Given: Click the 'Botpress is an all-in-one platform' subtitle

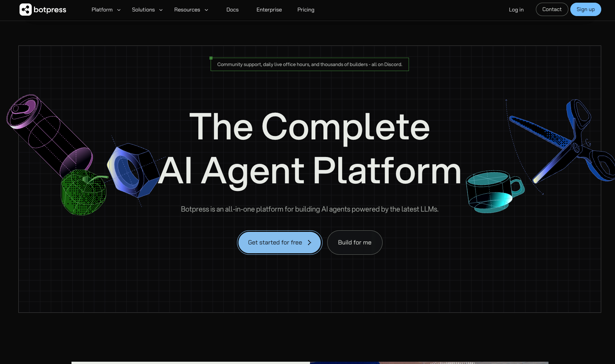Looking at the screenshot, I should (310, 209).
